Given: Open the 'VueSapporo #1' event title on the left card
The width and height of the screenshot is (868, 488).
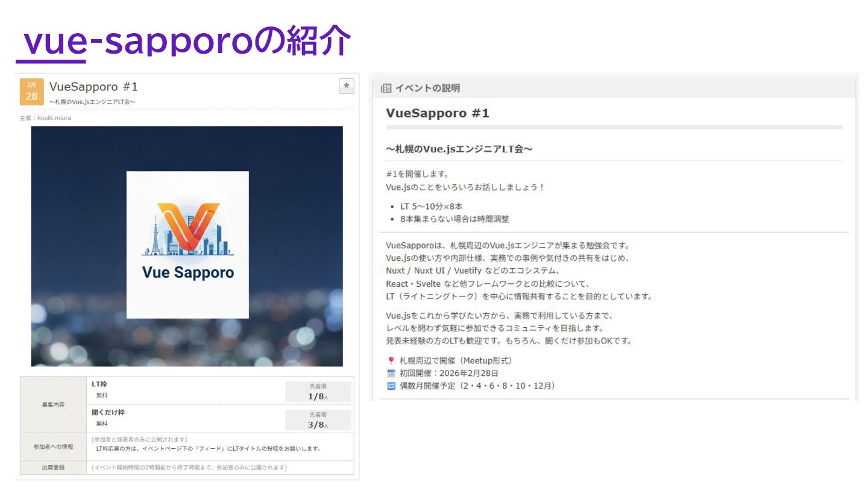Looking at the screenshot, I should pyautogui.click(x=93, y=87).
